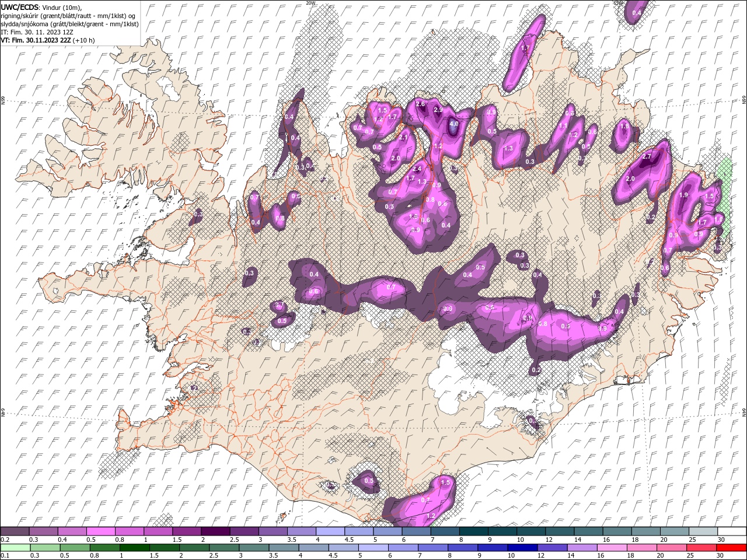The image size is (747, 560).
Task: Click the '20W' longitude label at top edge
Action: 310,3
